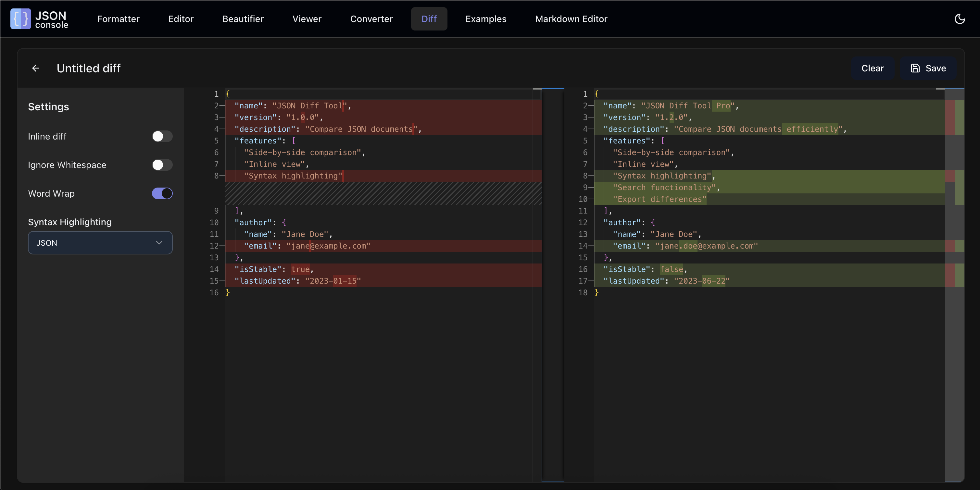
Task: Open the Converter tab
Action: click(371, 18)
